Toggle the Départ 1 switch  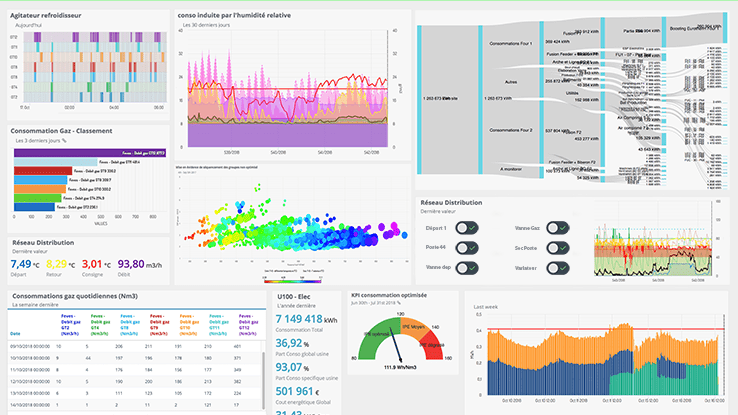click(466, 228)
